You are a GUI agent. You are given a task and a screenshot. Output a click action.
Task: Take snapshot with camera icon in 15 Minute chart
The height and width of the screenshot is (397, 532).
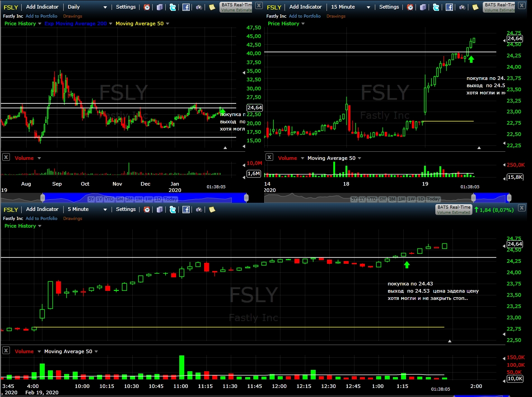tap(462, 7)
